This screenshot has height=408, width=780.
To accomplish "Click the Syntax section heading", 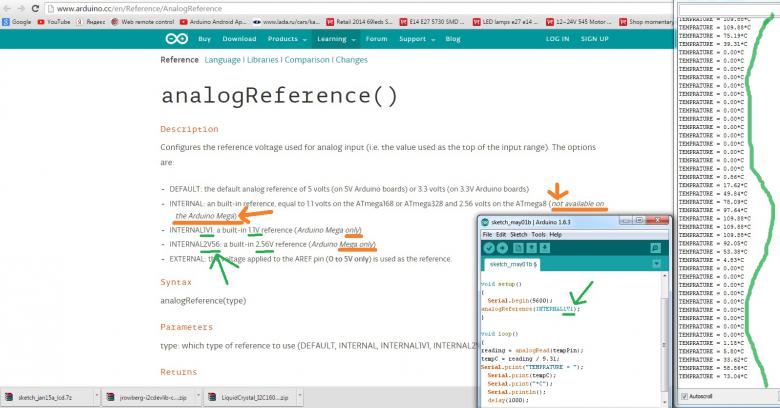I will [x=176, y=282].
